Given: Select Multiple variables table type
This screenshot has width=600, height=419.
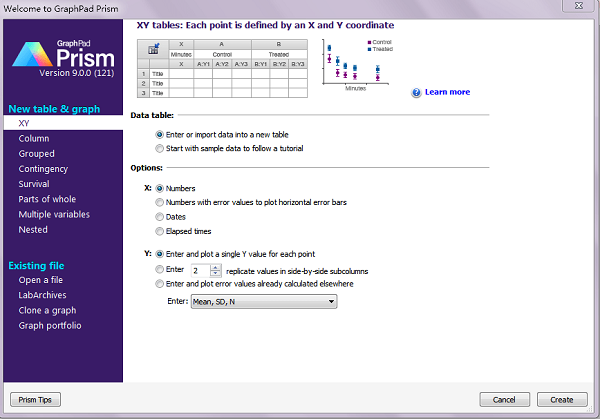Looking at the screenshot, I should [54, 215].
